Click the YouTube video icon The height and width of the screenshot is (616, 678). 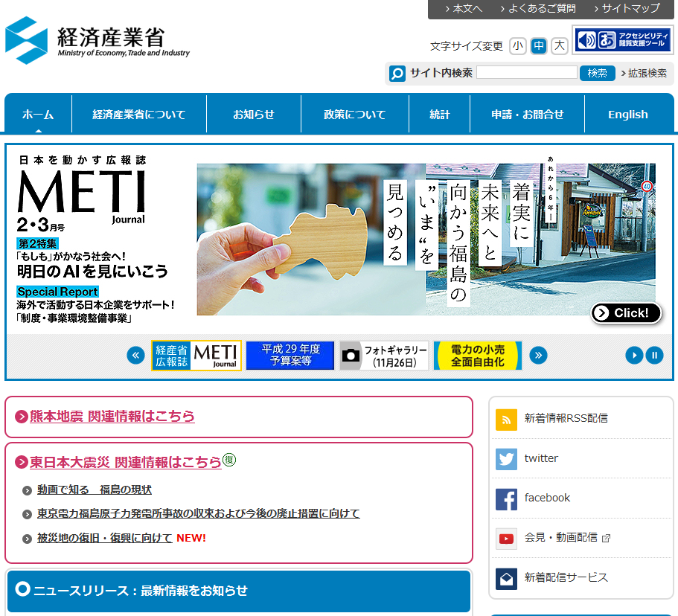506,539
